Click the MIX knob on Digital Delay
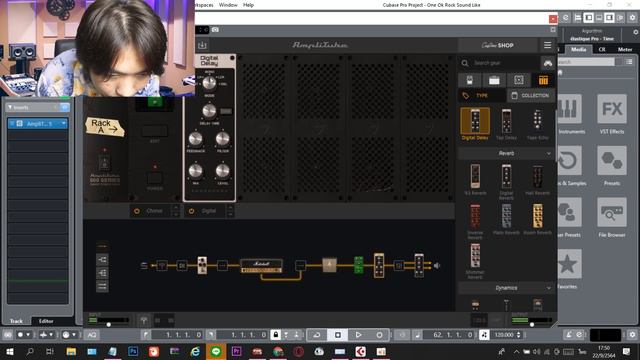The height and width of the screenshot is (360, 640). point(196,171)
